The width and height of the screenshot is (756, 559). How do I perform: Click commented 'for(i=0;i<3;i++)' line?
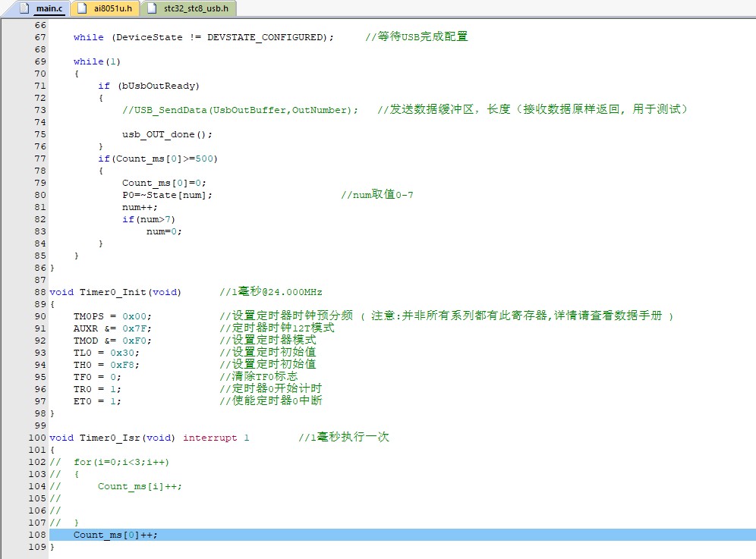(109, 462)
